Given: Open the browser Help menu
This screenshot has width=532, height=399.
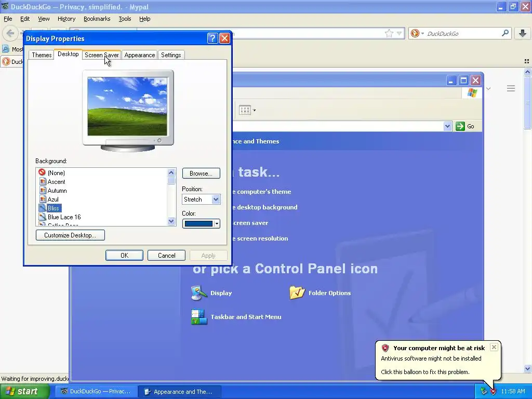Looking at the screenshot, I should coord(144,19).
